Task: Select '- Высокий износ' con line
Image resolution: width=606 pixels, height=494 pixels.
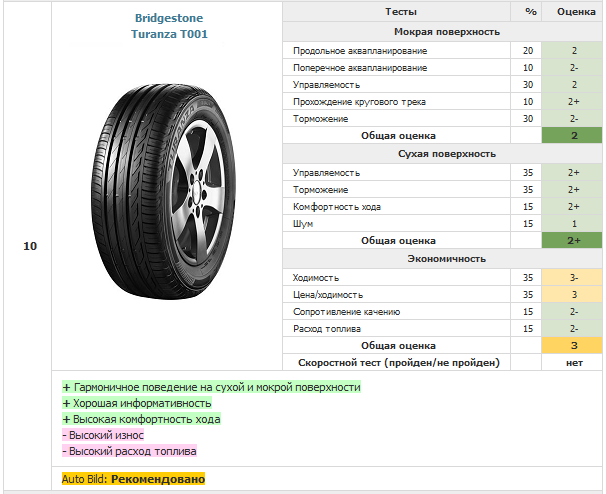Action: tap(103, 435)
